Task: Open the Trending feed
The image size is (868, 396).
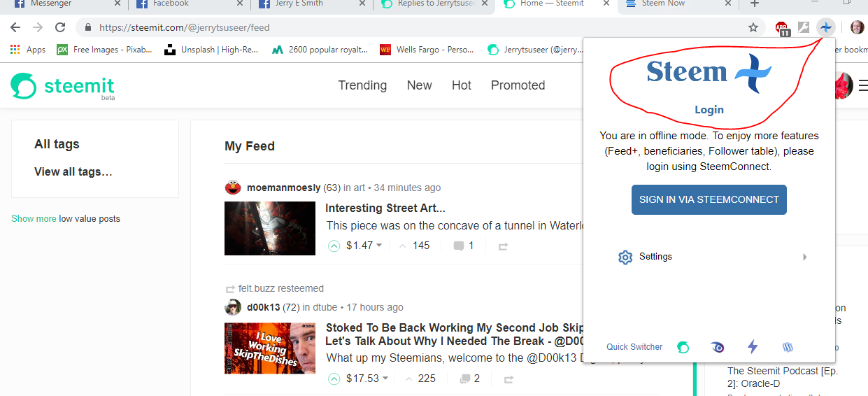Action: [362, 85]
